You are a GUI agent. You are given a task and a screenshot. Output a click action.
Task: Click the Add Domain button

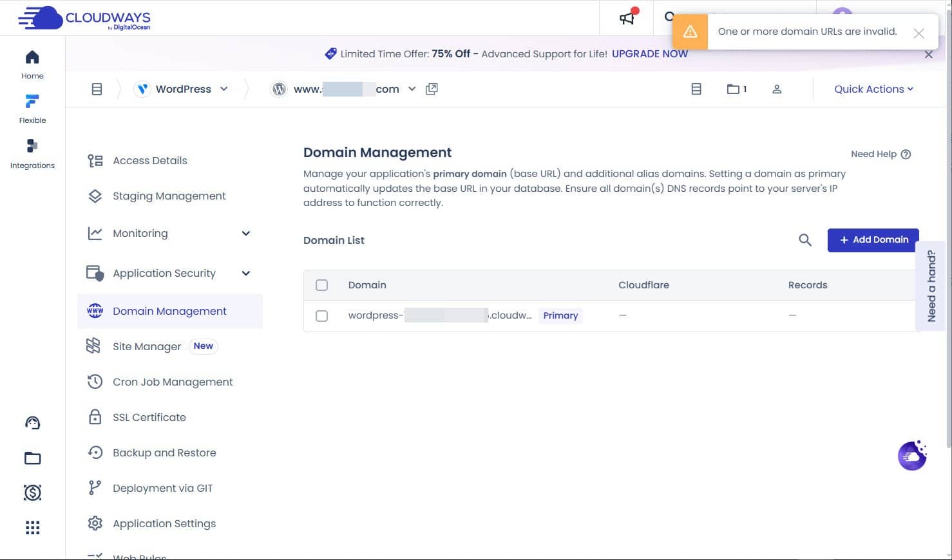pyautogui.click(x=873, y=240)
